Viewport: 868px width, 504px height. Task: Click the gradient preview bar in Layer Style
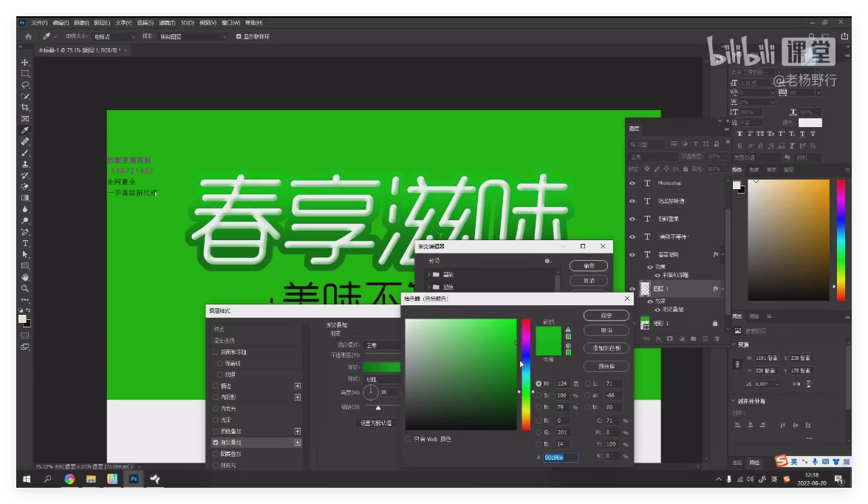pyautogui.click(x=381, y=367)
